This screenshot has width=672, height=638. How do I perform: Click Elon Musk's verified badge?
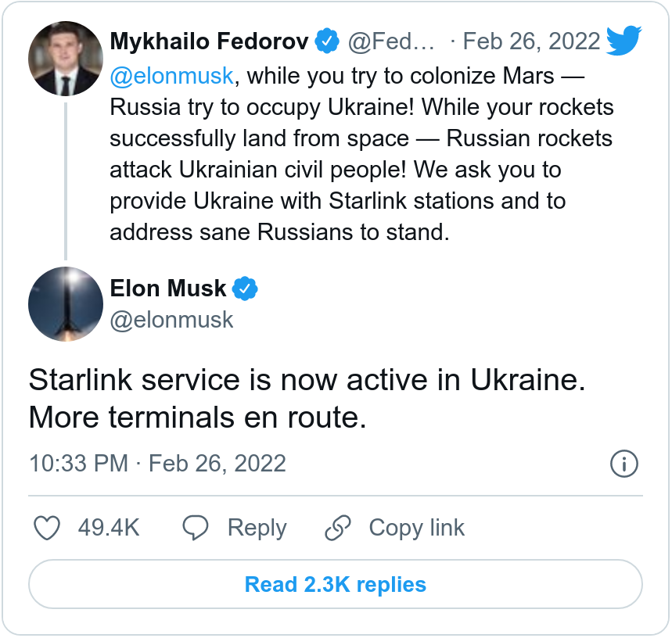click(245, 289)
